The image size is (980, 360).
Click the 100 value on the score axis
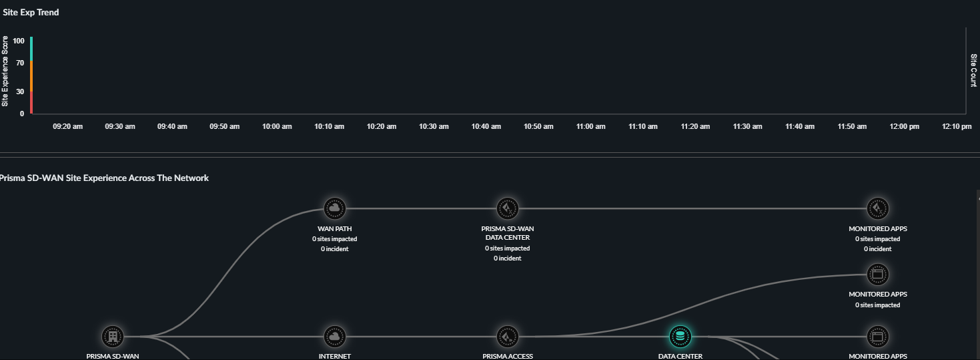pos(18,41)
